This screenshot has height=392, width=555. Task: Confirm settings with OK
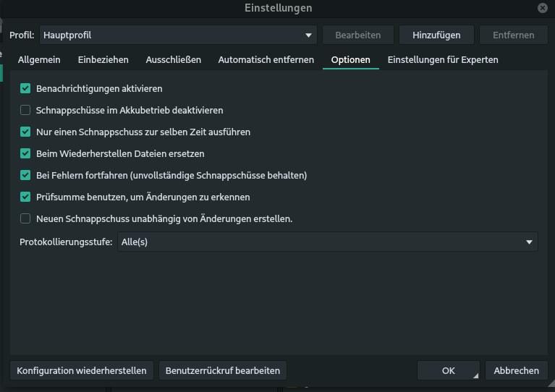tap(449, 370)
